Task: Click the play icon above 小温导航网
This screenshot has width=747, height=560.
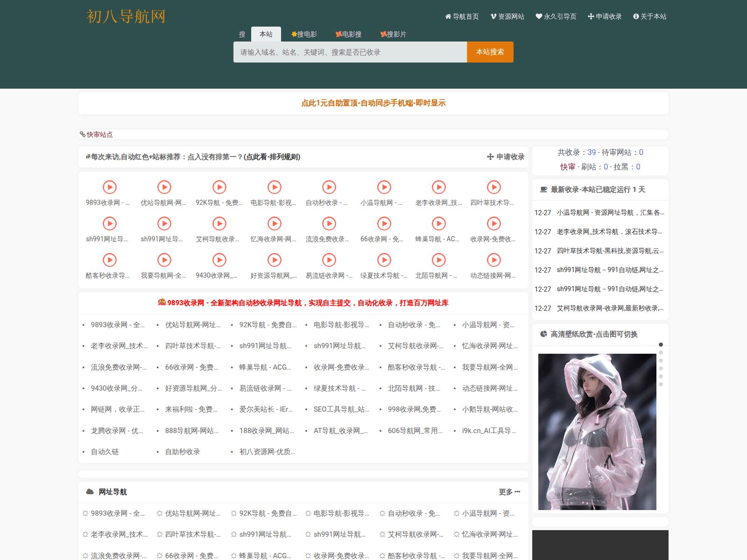Action: (384, 187)
